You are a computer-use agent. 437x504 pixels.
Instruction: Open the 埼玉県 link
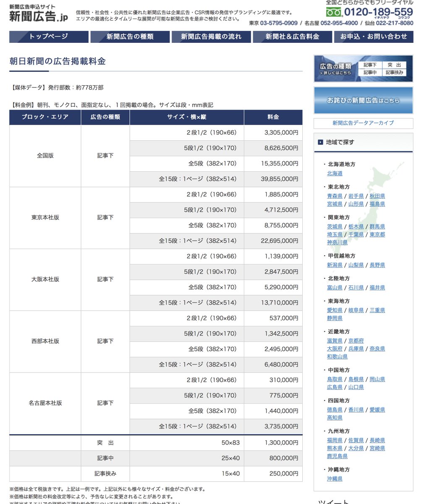pyautogui.click(x=335, y=235)
